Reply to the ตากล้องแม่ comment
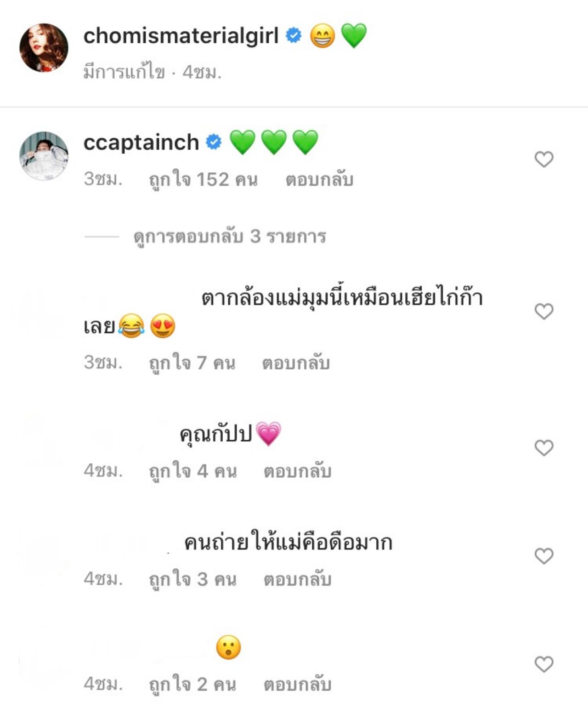The image size is (588, 719). pyautogui.click(x=296, y=363)
